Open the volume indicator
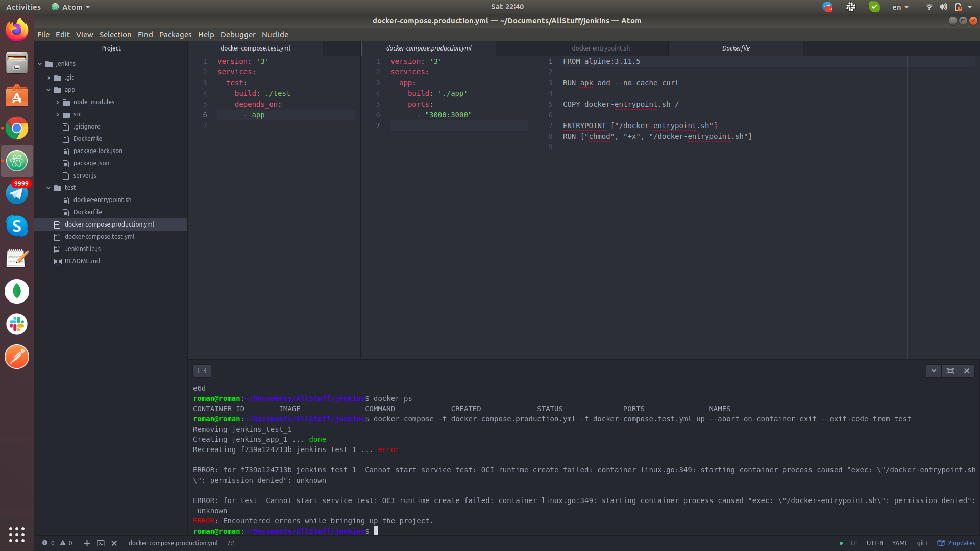980x551 pixels. (x=943, y=7)
